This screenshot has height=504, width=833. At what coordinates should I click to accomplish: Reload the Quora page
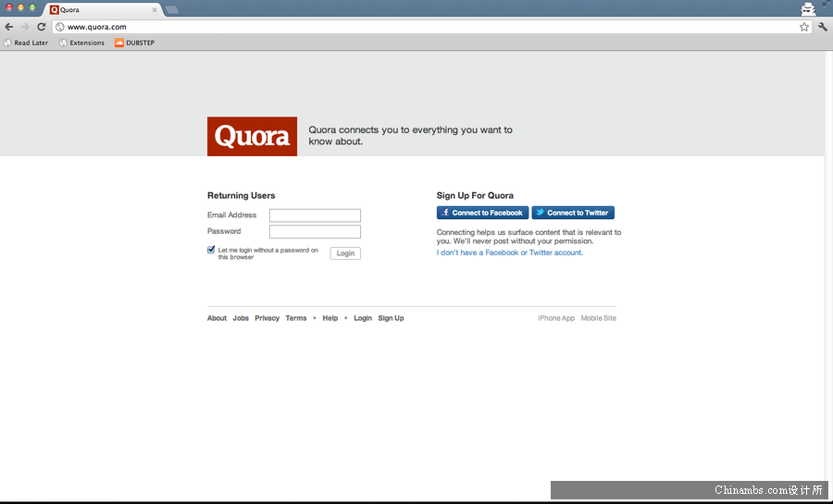pyautogui.click(x=42, y=27)
